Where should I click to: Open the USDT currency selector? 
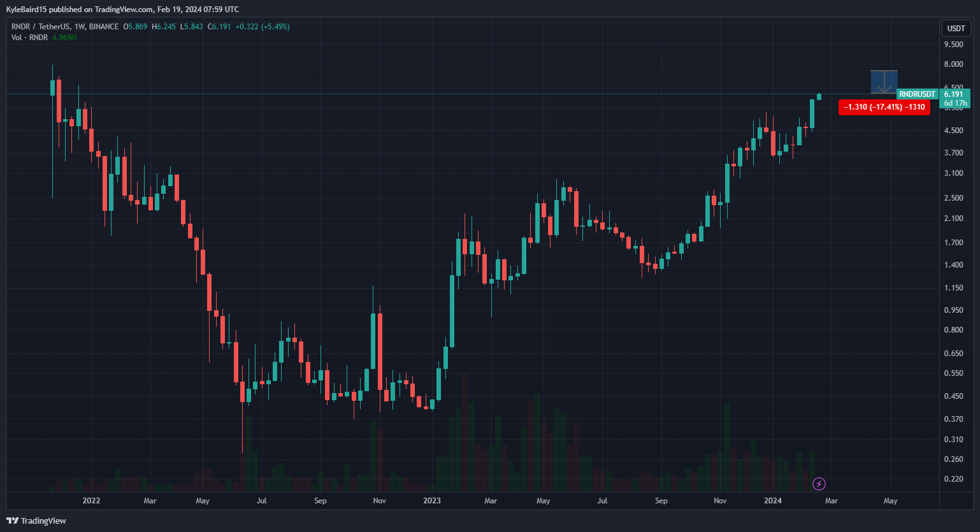click(956, 28)
